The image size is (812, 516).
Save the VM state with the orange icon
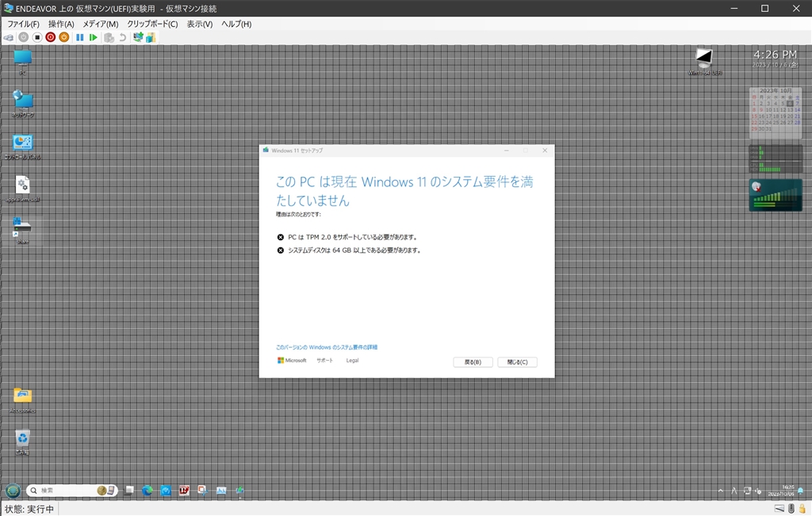tap(63, 37)
